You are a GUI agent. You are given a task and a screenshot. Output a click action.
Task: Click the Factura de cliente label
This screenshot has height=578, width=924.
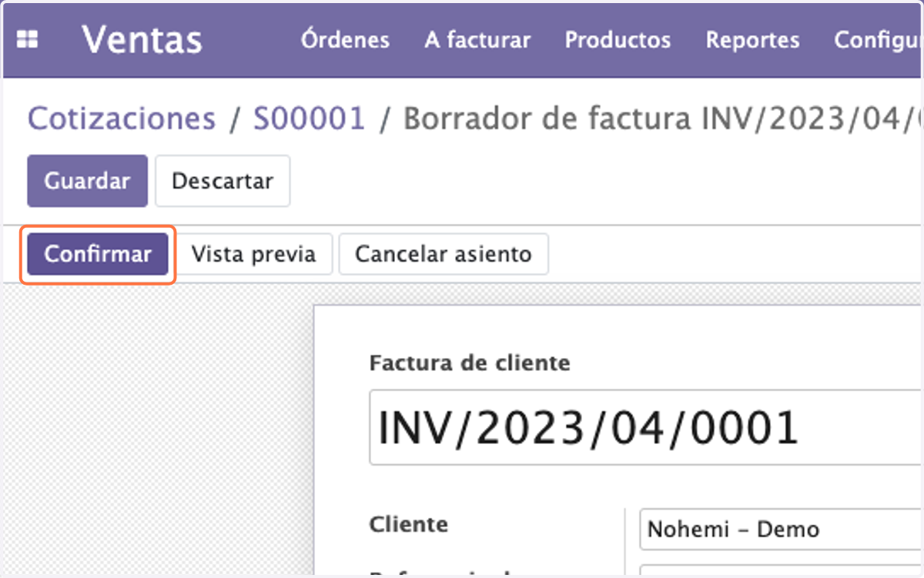coord(470,363)
